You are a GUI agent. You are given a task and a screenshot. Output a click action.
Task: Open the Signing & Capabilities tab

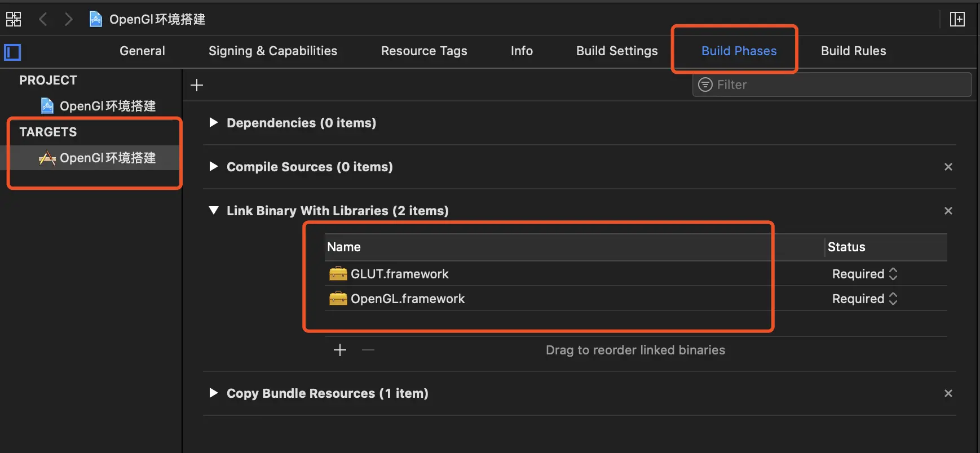click(x=273, y=51)
